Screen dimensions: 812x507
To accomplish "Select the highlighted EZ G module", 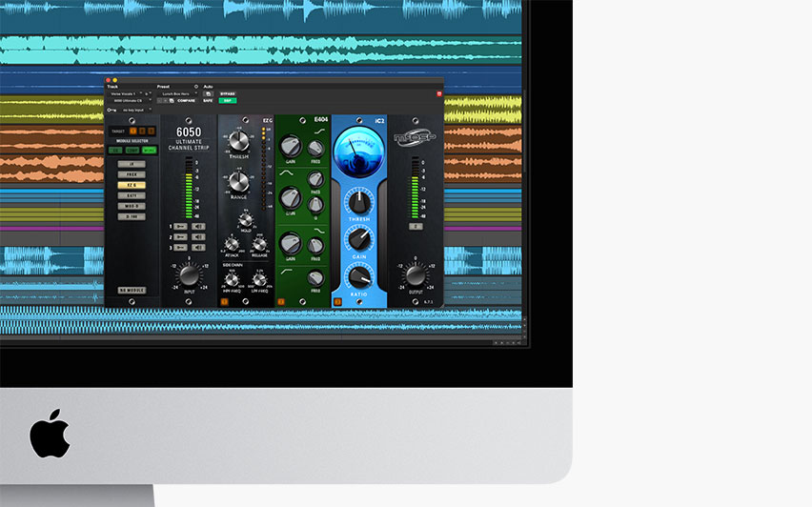I will coord(132,185).
